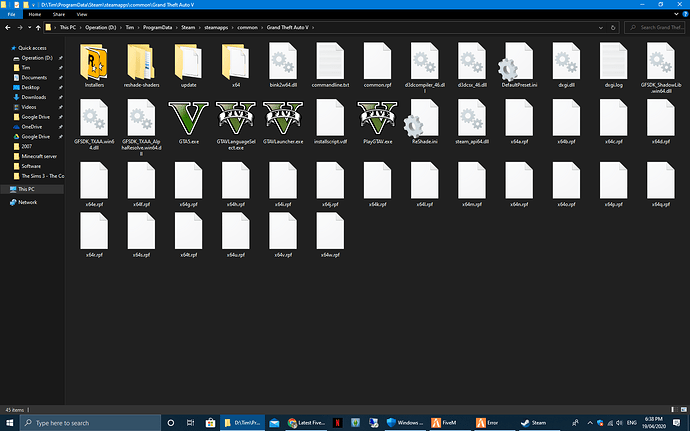Select This PC in sidebar
Screen dimensions: 690x431
pyautogui.click(x=26, y=189)
